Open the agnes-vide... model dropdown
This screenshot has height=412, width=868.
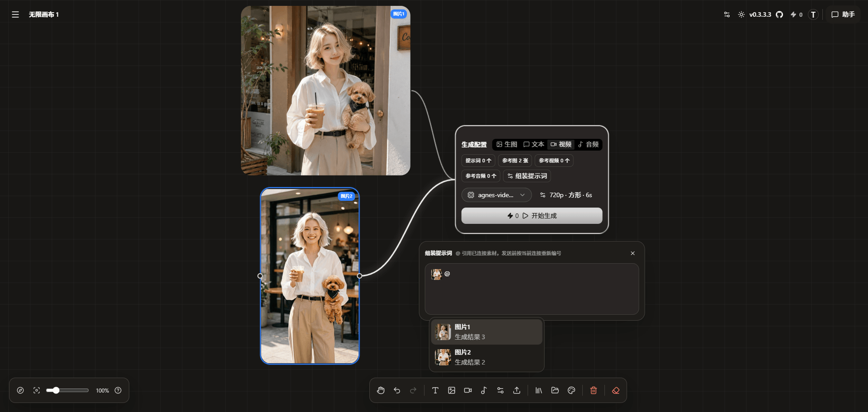[x=496, y=195]
